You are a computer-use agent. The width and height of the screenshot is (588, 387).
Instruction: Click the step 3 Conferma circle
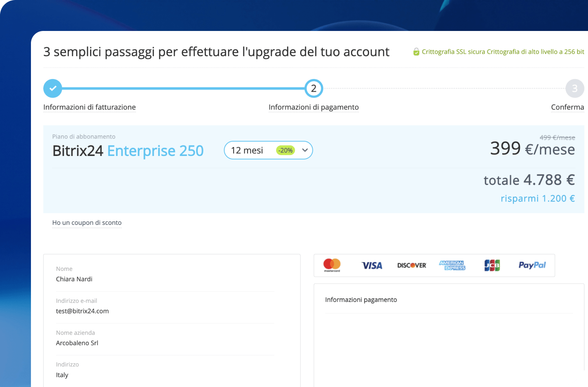tap(575, 88)
